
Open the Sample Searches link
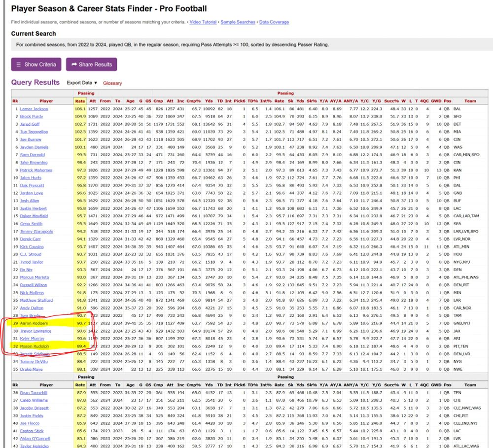click(238, 22)
